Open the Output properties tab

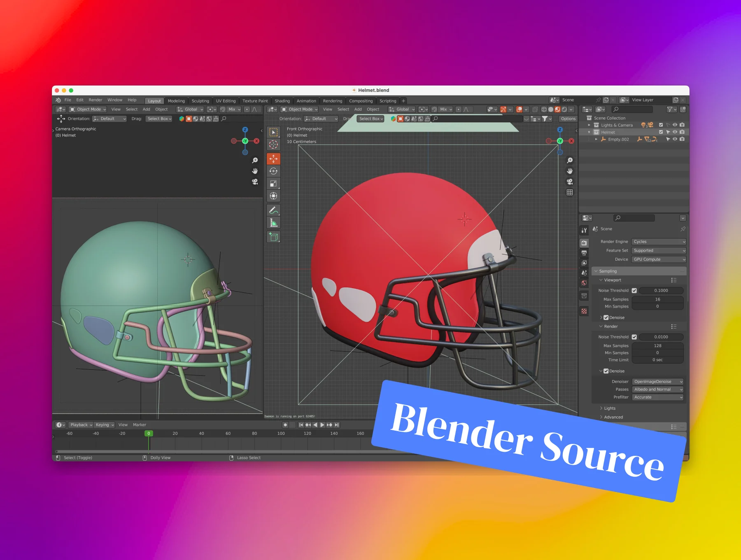coord(584,253)
